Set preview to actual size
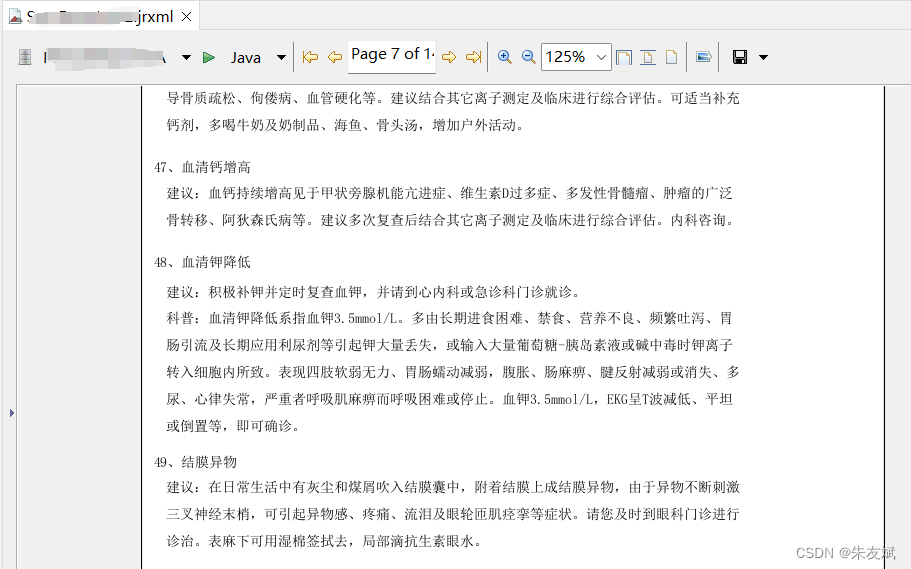Viewport: 911px width, 569px height. pos(671,57)
